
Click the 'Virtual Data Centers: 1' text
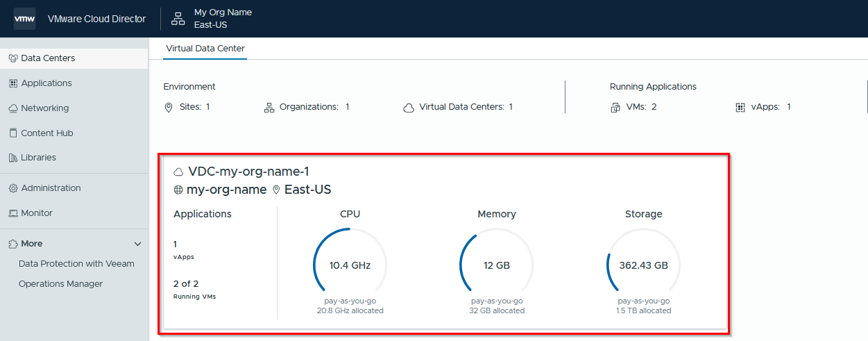coord(466,107)
